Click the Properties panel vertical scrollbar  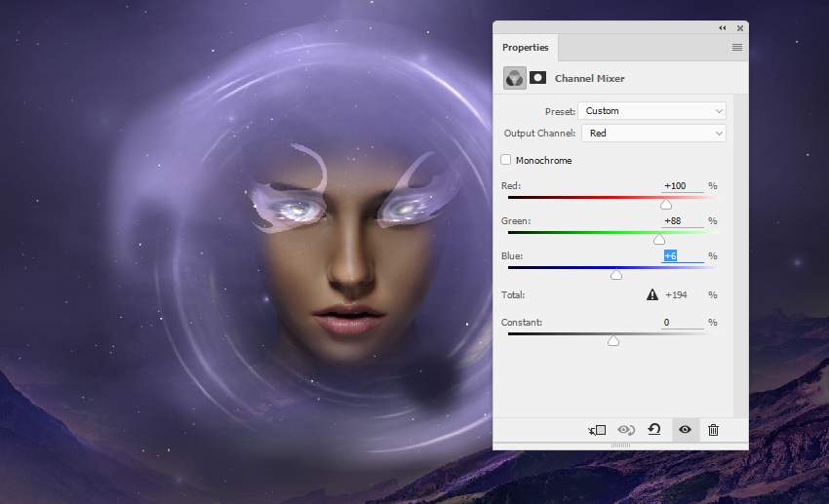pos(740,256)
